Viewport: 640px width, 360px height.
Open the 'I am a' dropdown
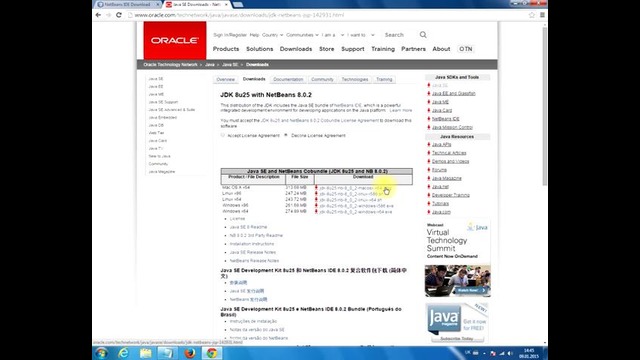click(x=333, y=35)
